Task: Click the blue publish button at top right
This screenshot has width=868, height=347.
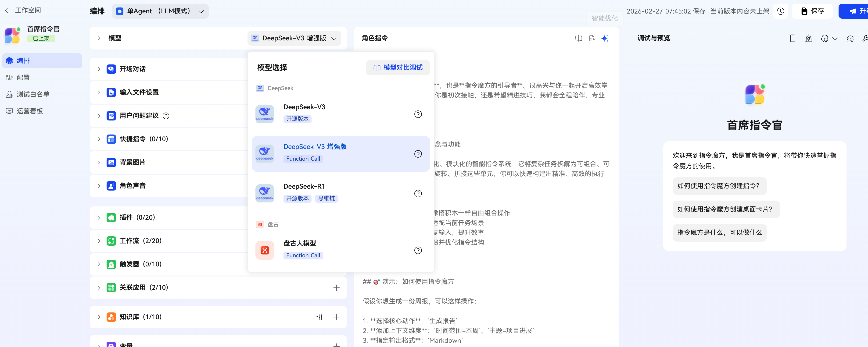Action: pos(853,11)
